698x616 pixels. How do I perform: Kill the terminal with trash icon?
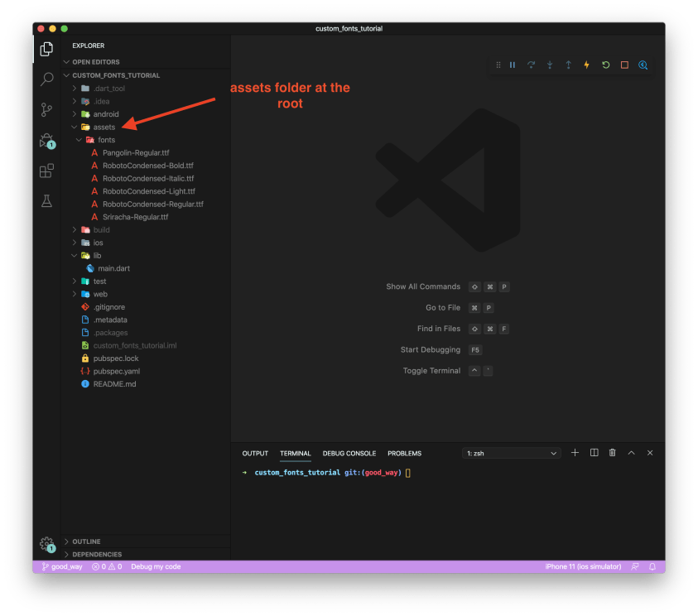tap(612, 453)
